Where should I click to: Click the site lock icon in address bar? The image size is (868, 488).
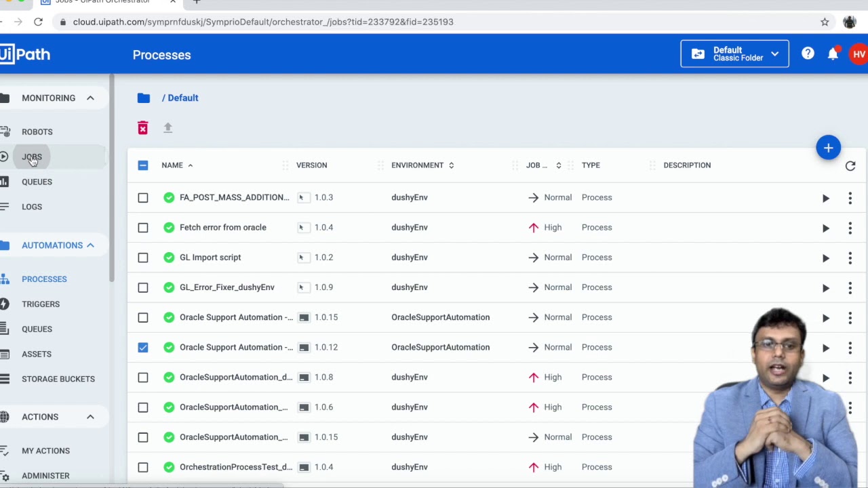tap(62, 22)
